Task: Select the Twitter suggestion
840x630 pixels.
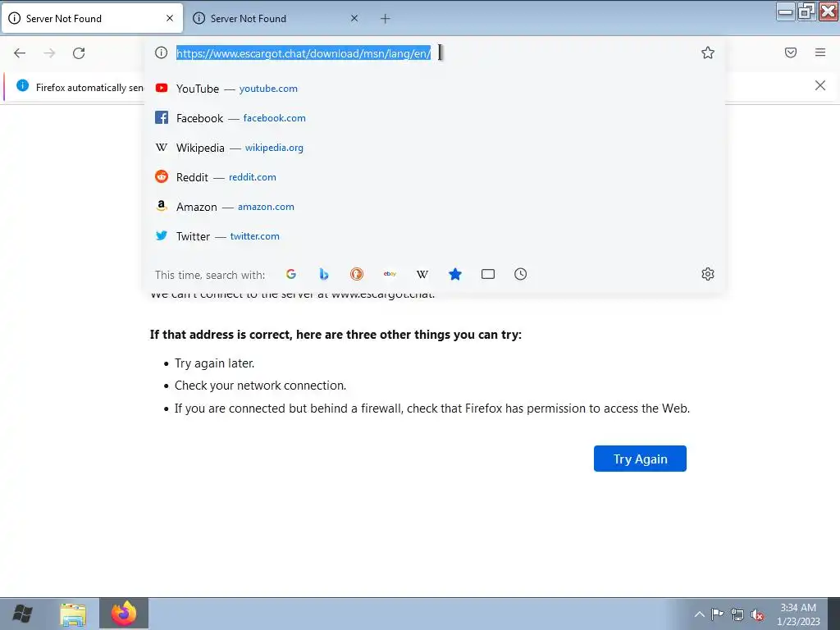Action: tap(434, 235)
